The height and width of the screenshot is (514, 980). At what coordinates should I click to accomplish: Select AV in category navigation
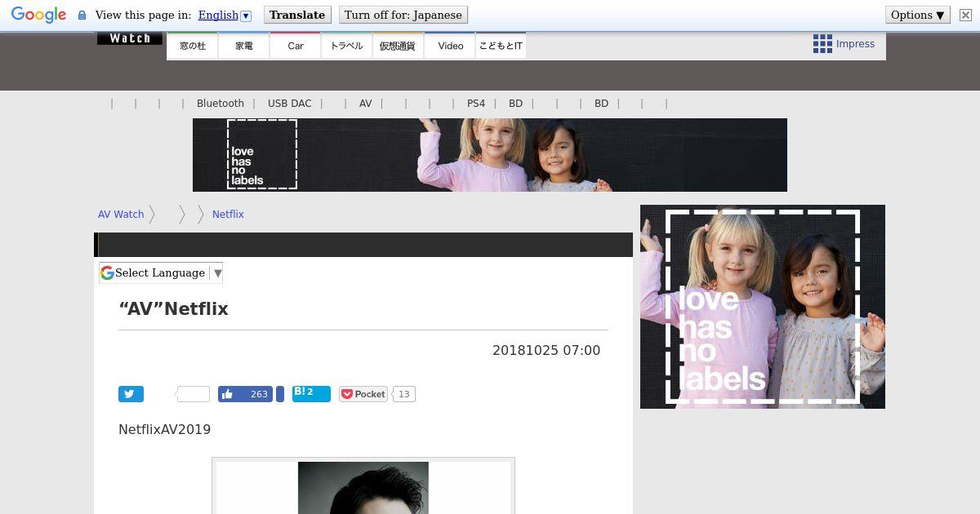tap(365, 104)
